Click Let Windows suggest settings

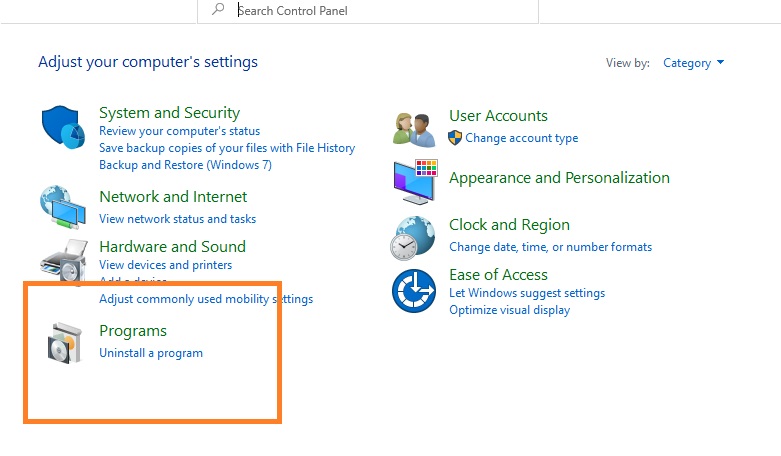tap(527, 293)
